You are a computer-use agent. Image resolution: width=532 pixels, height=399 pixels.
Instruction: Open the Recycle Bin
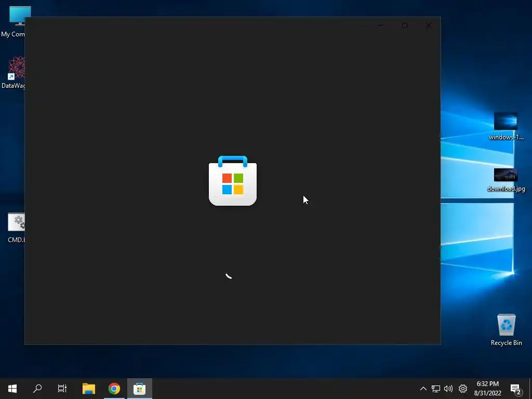point(506,330)
